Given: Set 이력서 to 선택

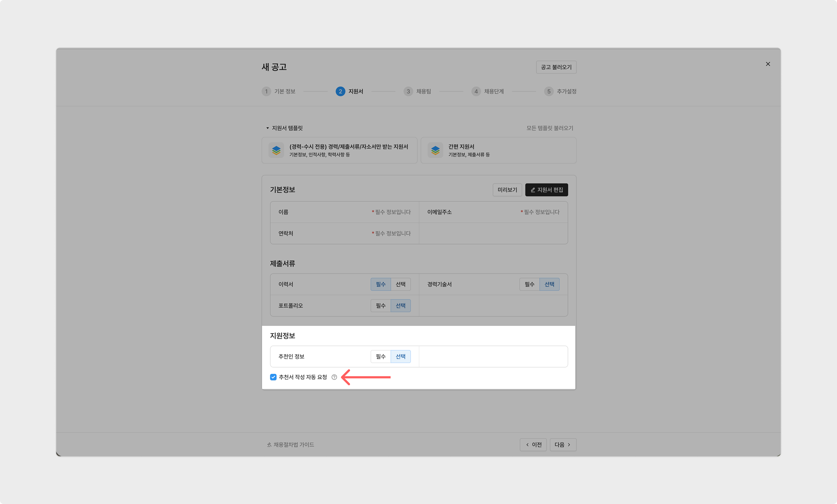Looking at the screenshot, I should pyautogui.click(x=401, y=284).
